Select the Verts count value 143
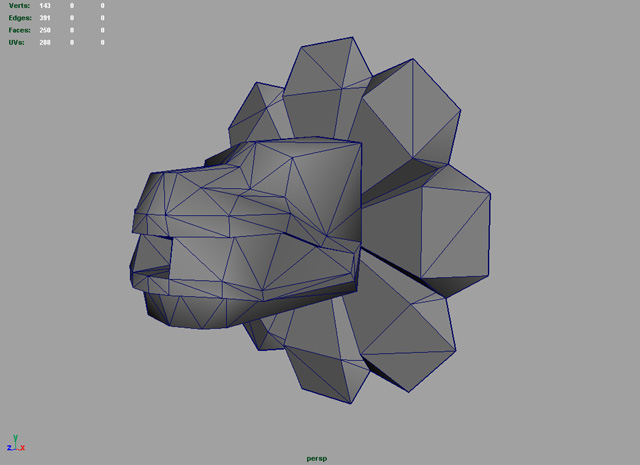The image size is (640, 465). pos(45,6)
